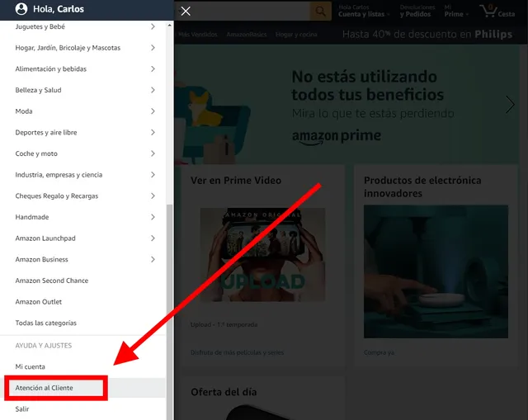Click Oferta del día heading
The width and height of the screenshot is (528, 420).
(x=224, y=392)
